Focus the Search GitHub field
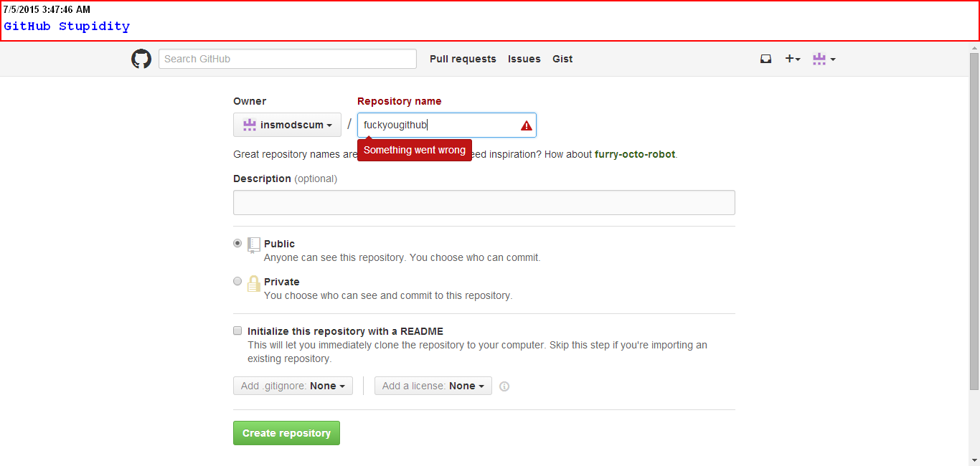The image size is (980, 466). (288, 59)
